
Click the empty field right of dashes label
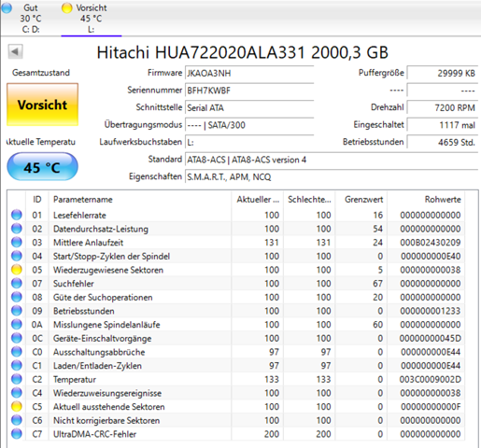(443, 91)
